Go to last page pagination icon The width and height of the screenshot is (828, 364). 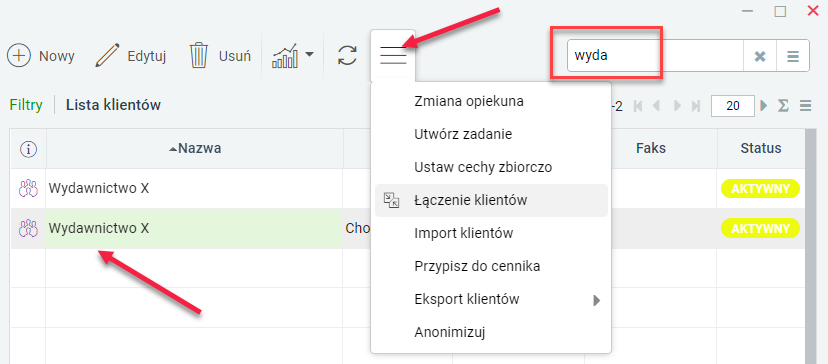coord(696,106)
